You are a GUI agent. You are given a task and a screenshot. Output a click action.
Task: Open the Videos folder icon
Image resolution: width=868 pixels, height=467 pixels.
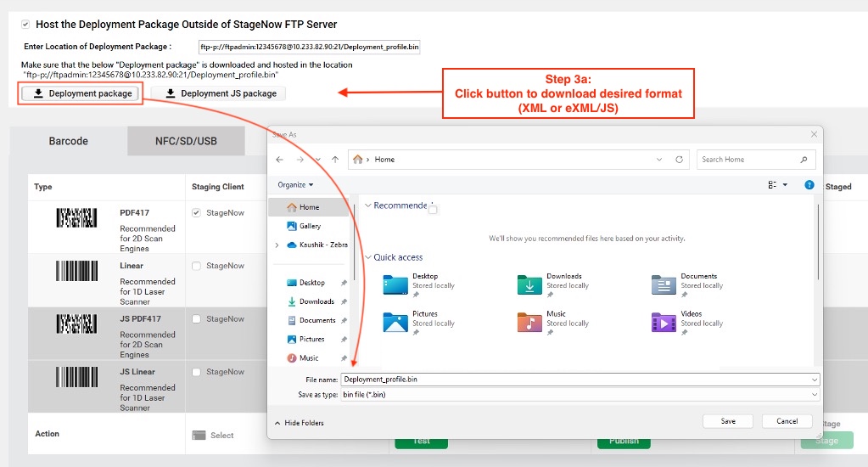[664, 323]
